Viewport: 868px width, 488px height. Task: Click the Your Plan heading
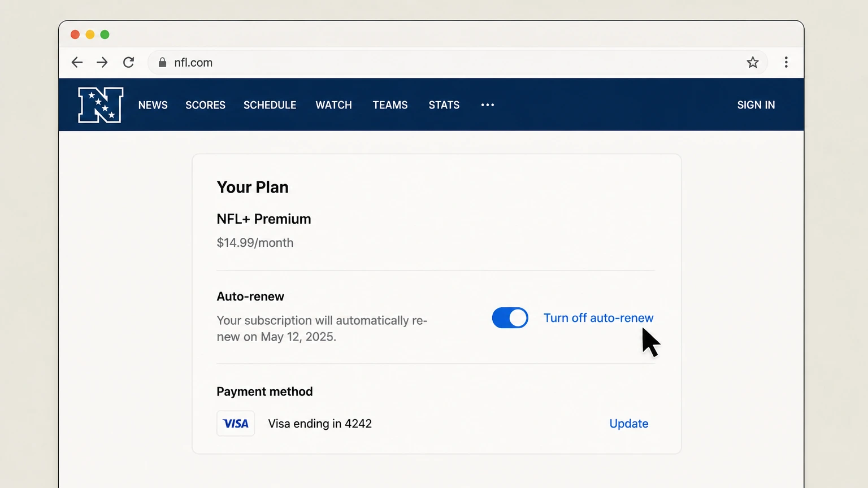[x=253, y=188]
